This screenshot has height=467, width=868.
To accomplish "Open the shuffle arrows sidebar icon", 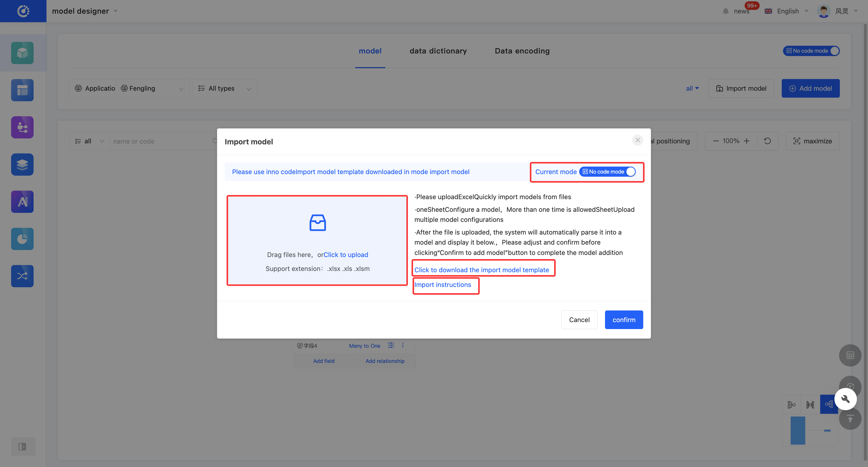I will 22,276.
